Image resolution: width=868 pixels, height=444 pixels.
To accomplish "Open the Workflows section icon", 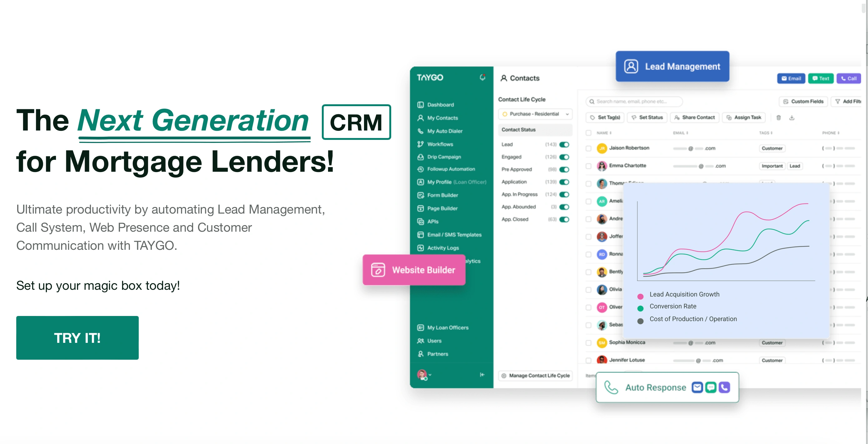I will coord(421,143).
